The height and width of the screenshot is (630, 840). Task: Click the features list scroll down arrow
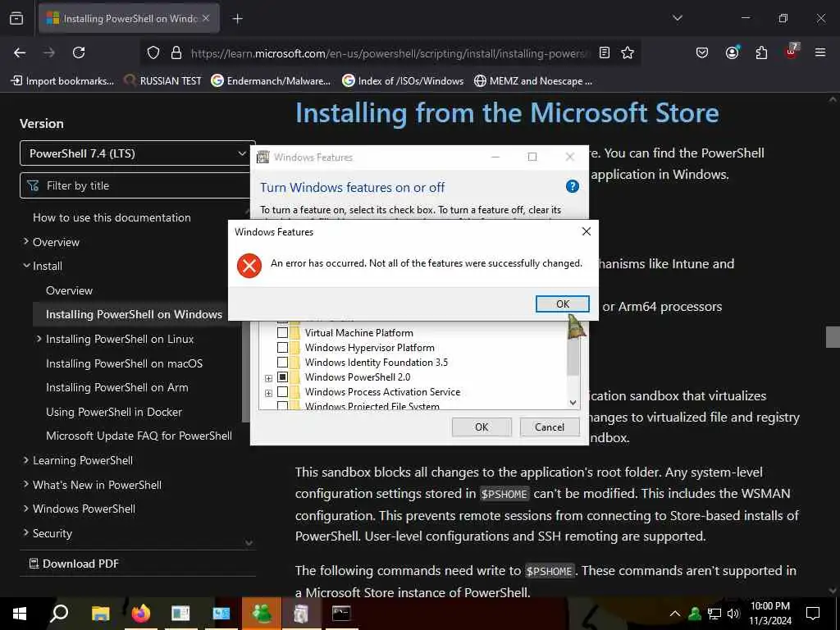click(x=573, y=402)
